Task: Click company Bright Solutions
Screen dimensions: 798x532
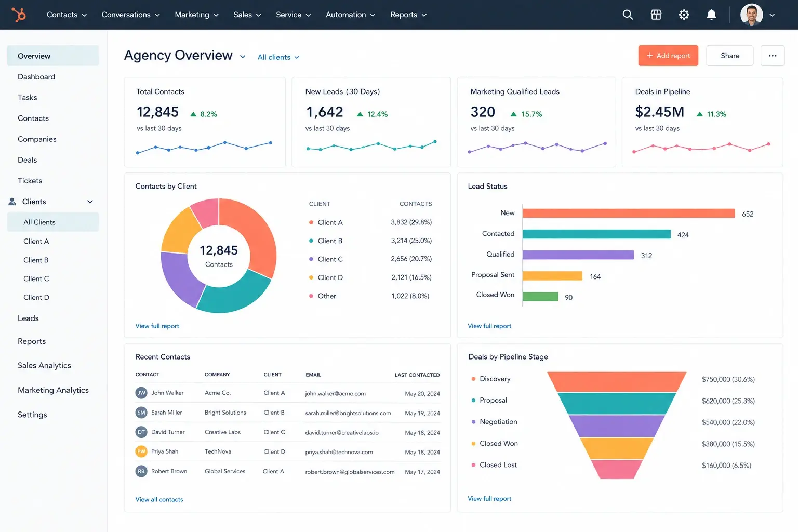Action: (x=225, y=413)
